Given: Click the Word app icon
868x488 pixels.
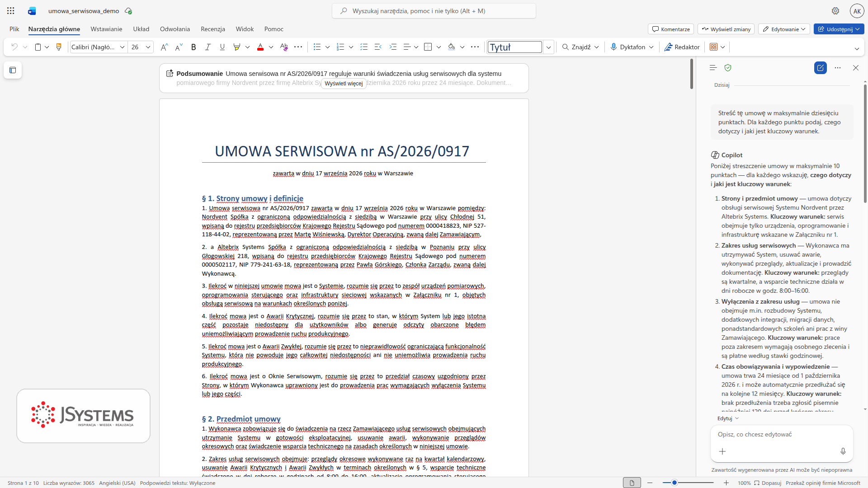Looking at the screenshot, I should pos(32,11).
